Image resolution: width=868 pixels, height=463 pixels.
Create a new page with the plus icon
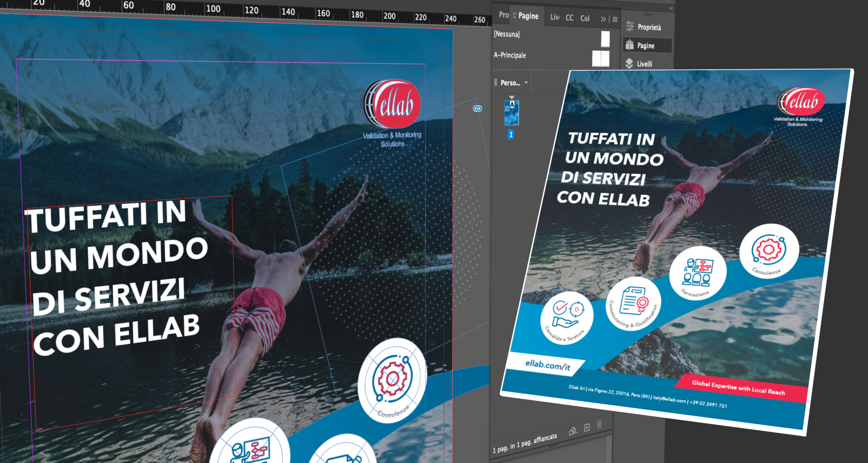[587, 428]
